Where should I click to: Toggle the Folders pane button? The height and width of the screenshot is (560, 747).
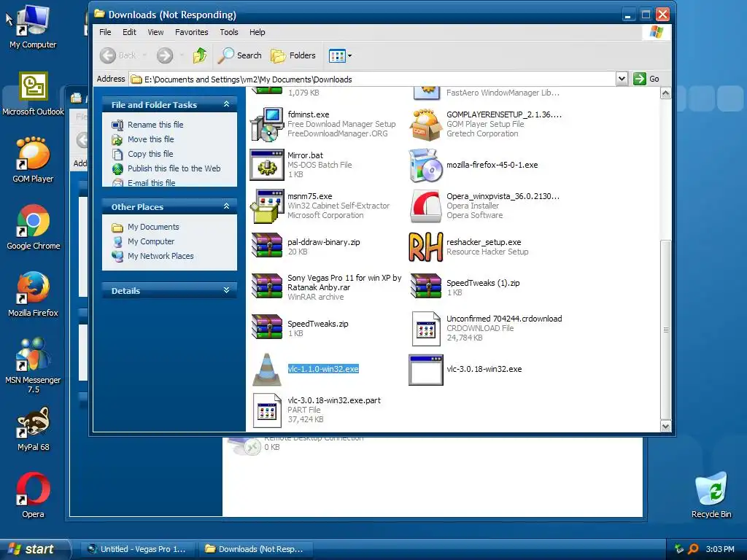pyautogui.click(x=293, y=55)
